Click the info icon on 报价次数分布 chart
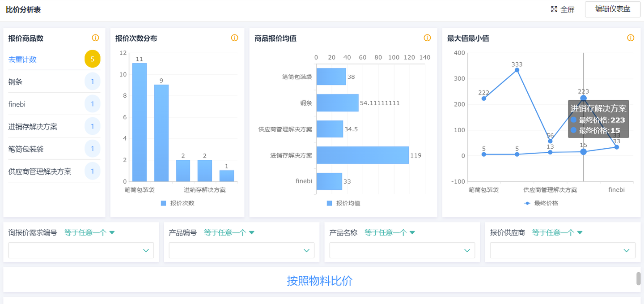 [234, 38]
